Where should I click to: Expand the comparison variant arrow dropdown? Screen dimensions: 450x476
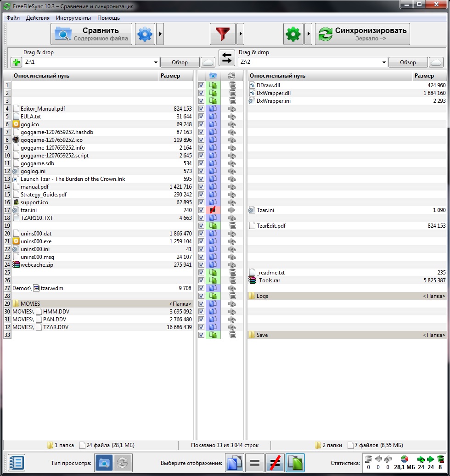(x=160, y=34)
